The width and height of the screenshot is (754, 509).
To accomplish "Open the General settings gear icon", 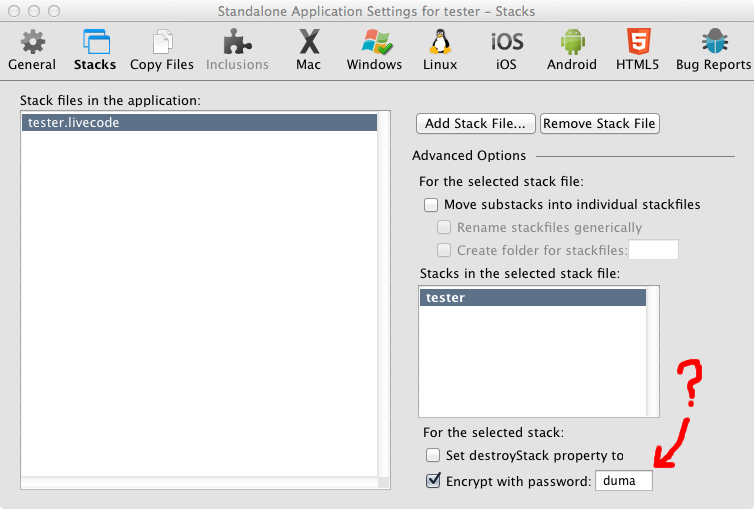I will point(32,42).
